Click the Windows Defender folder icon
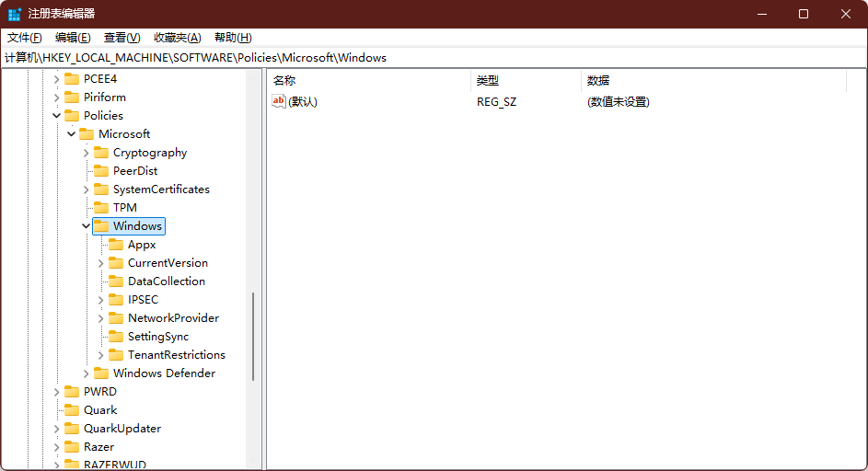The width and height of the screenshot is (868, 471). (101, 373)
